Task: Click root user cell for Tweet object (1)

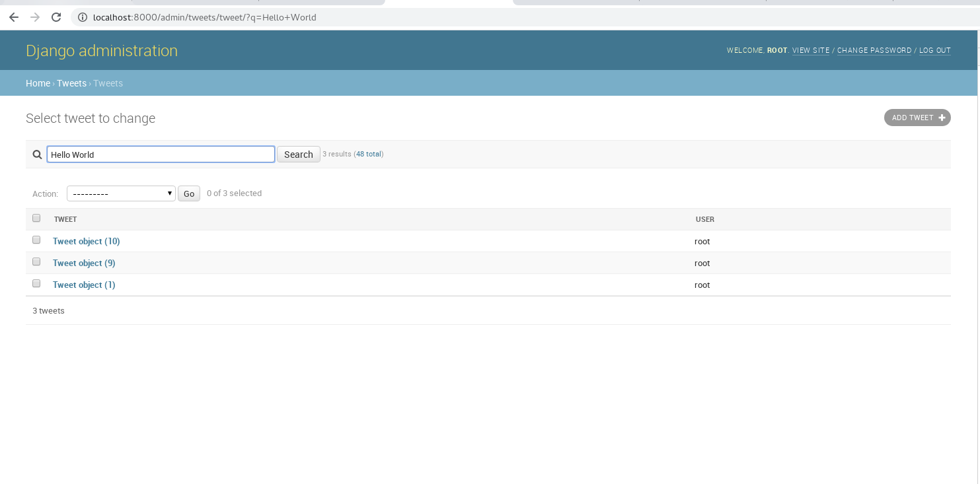Action: click(702, 285)
